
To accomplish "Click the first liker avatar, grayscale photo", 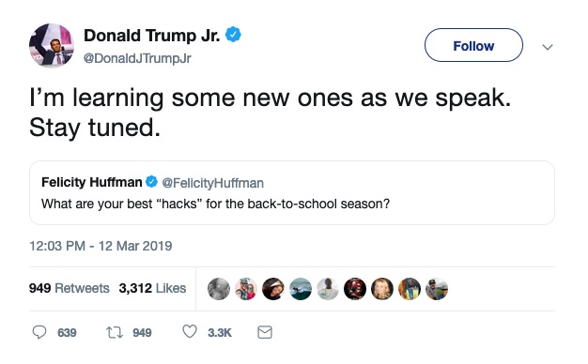I will (219, 289).
